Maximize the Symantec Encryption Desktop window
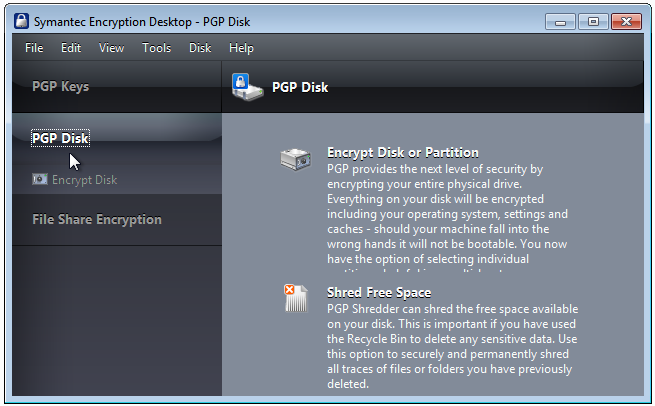Screen dimensions: 655x406 point(593,21)
